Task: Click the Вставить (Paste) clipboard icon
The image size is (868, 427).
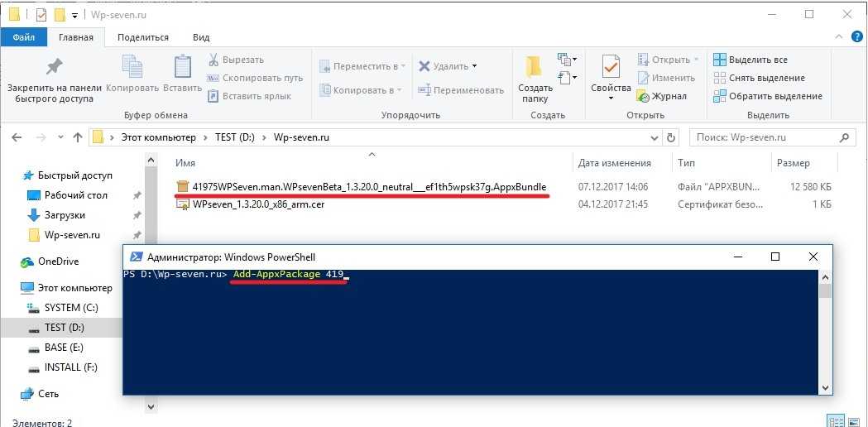Action: tap(182, 69)
